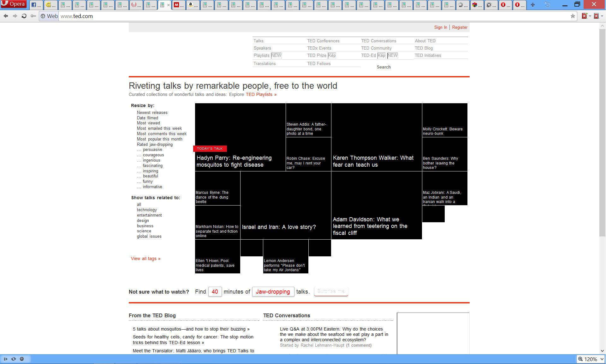Click the vertical page scrollbar thumb
This screenshot has height=364, width=606.
(x=602, y=133)
